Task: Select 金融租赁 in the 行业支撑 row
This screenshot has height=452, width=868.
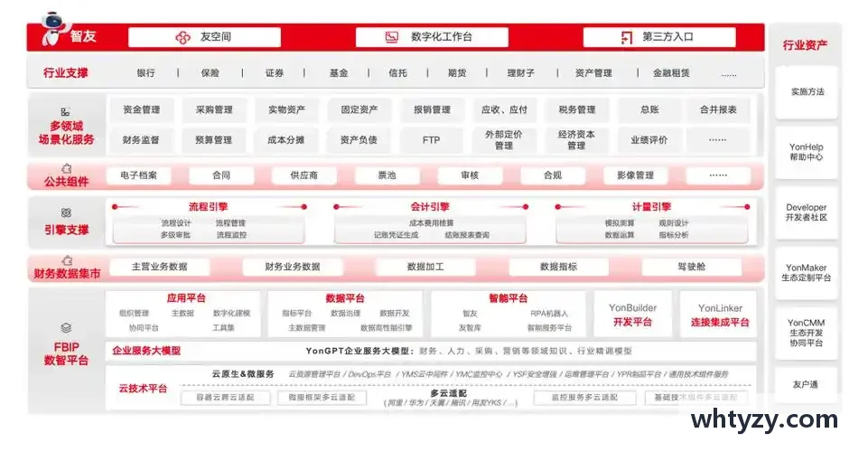Action: click(x=671, y=73)
